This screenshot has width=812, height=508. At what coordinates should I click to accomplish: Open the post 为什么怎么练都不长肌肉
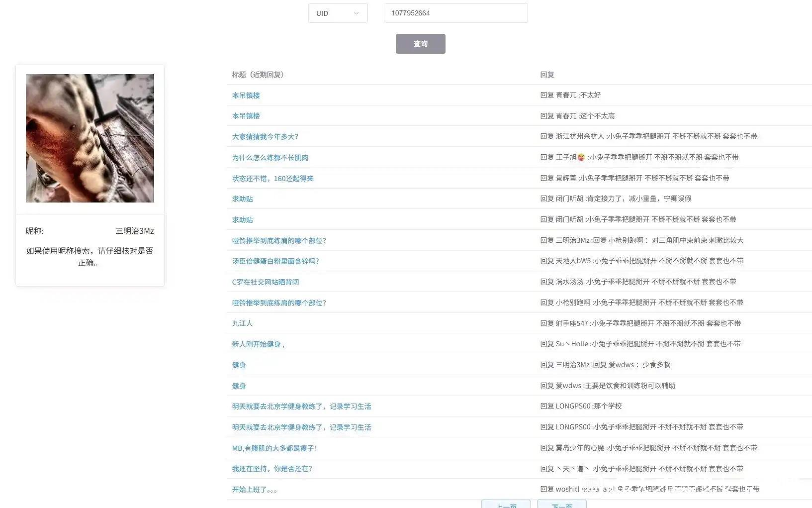270,157
